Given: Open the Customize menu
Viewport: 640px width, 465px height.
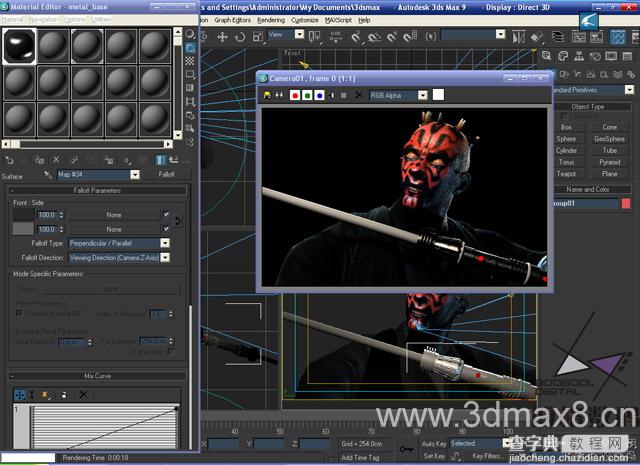Looking at the screenshot, I should [x=304, y=20].
